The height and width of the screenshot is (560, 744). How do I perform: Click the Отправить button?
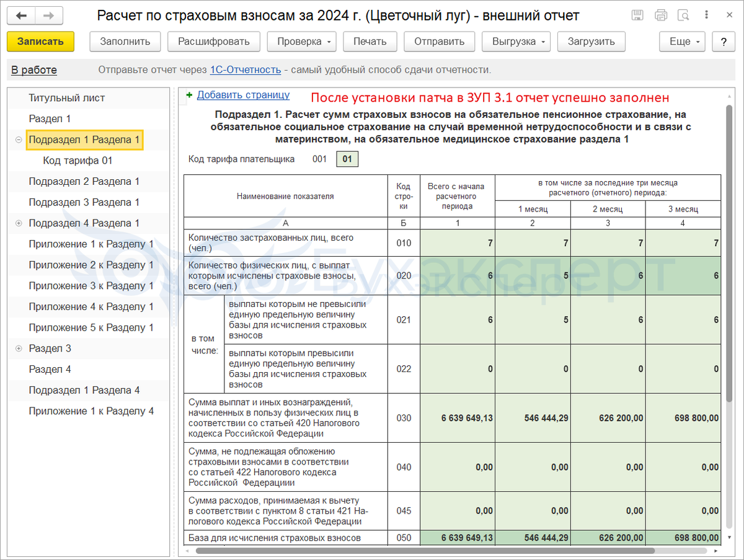(x=440, y=42)
